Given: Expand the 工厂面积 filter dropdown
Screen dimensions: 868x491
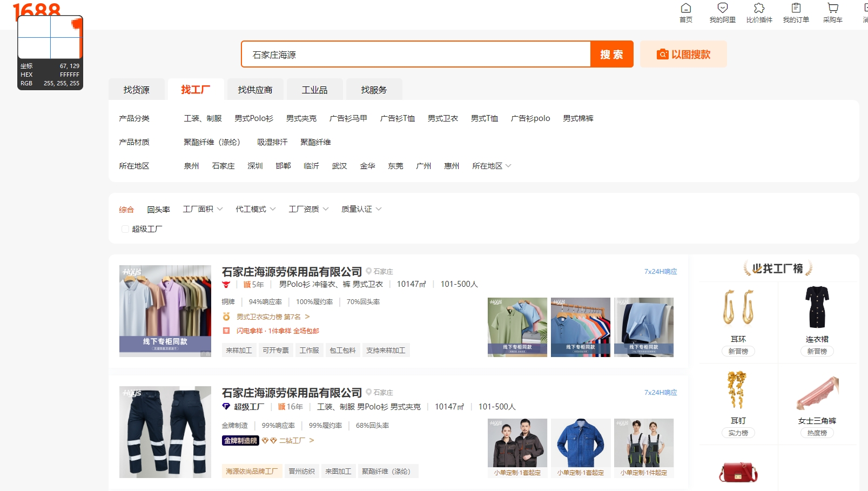Looking at the screenshot, I should pos(203,209).
